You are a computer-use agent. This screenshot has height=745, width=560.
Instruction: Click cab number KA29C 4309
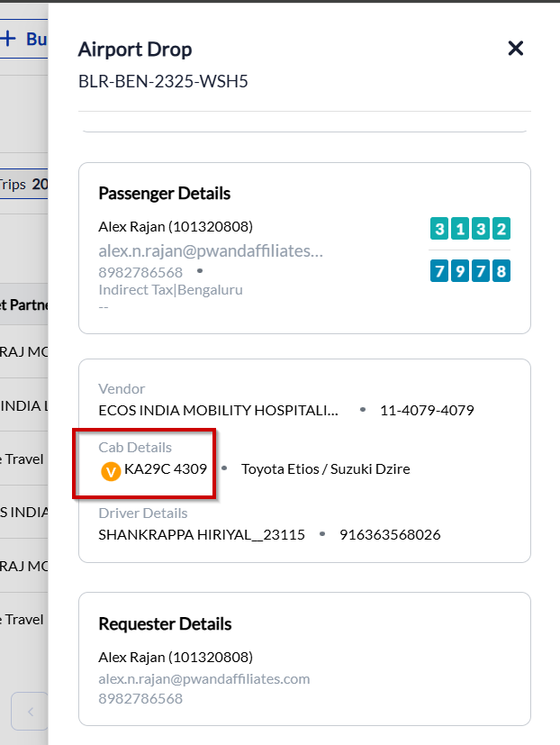click(x=166, y=469)
